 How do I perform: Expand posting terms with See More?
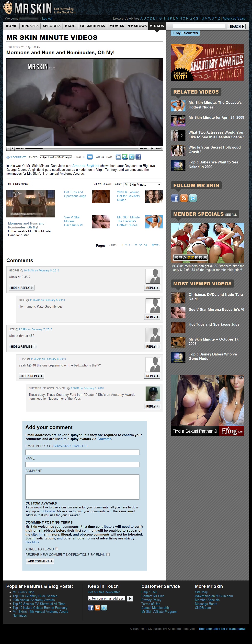point(32,542)
